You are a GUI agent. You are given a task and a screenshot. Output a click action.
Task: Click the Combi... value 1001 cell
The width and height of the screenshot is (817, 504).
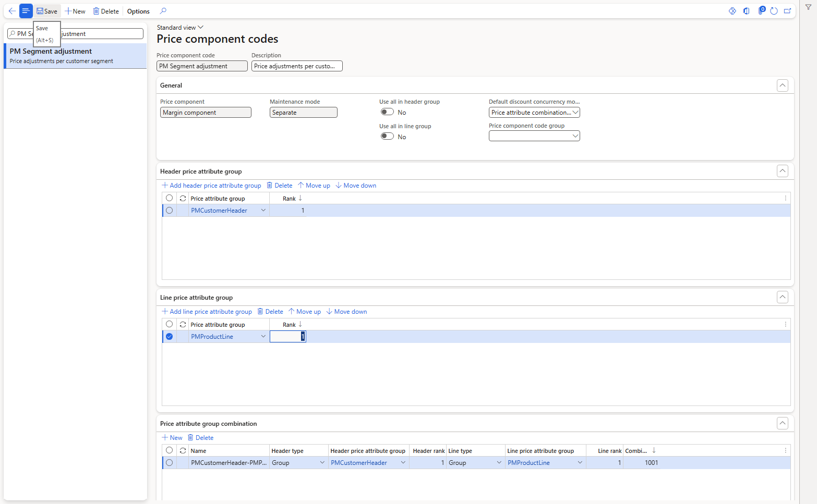coord(642,463)
